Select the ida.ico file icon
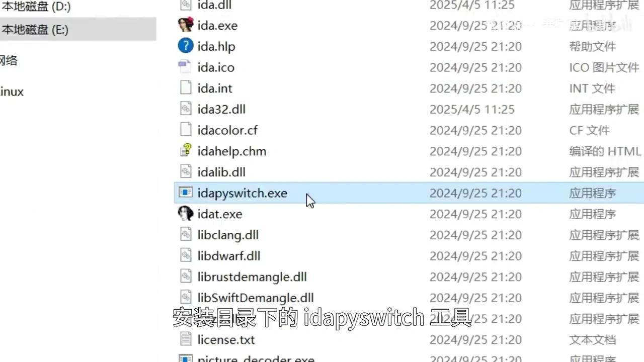Viewport: 644px width, 362px height. click(186, 67)
